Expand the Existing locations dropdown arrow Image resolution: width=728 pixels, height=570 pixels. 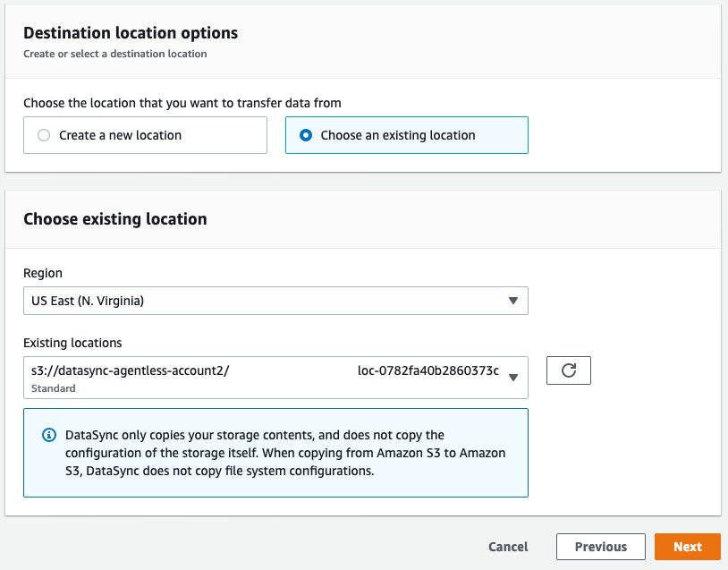512,378
